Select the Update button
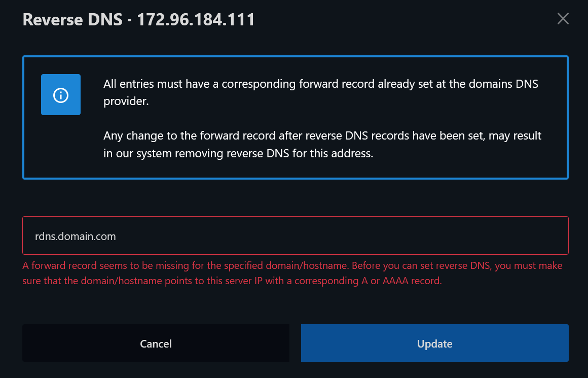Screen dimensions: 588x378 pos(434,343)
